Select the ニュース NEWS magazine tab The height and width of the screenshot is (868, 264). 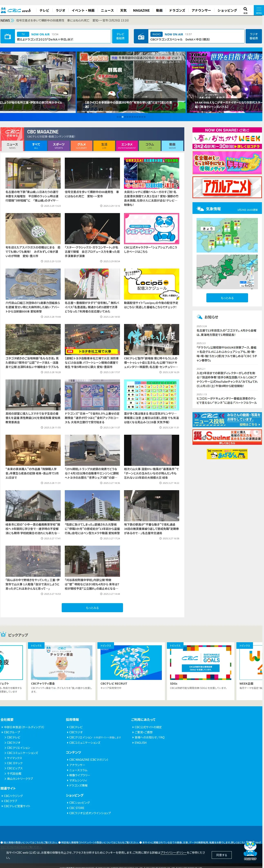[12, 146]
